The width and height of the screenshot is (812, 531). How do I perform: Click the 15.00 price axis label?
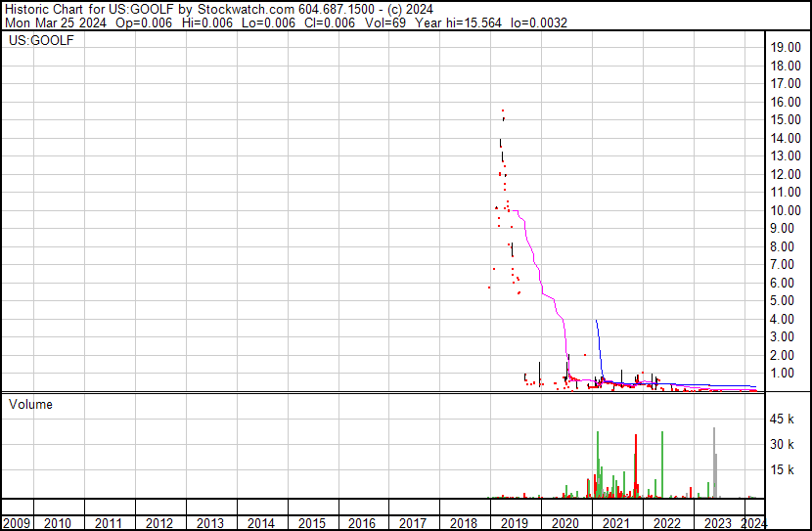pyautogui.click(x=786, y=119)
